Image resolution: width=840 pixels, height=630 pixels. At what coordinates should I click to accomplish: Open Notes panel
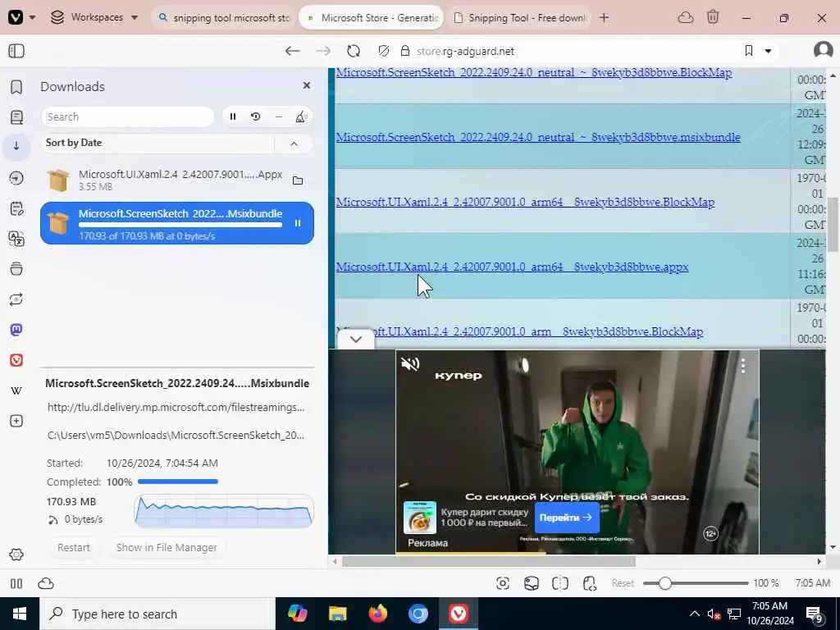point(16,208)
